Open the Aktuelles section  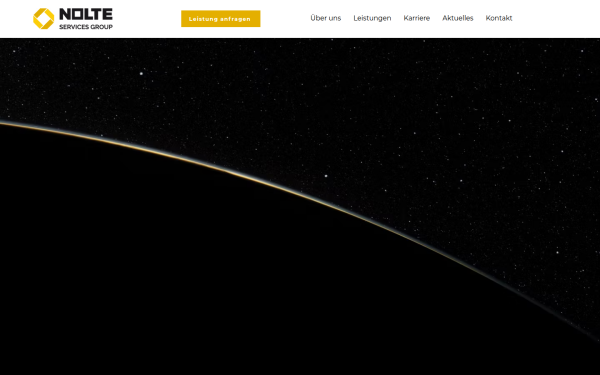(x=458, y=18)
